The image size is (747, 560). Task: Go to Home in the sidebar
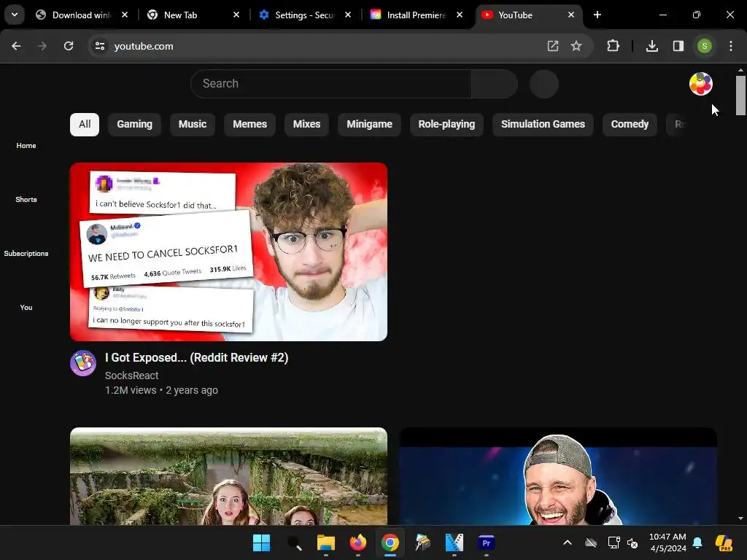[x=26, y=146]
